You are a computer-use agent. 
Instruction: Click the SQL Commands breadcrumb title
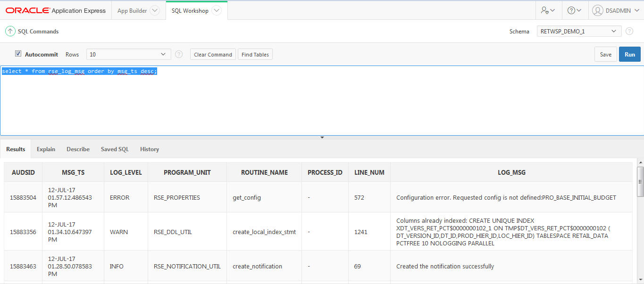[38, 32]
